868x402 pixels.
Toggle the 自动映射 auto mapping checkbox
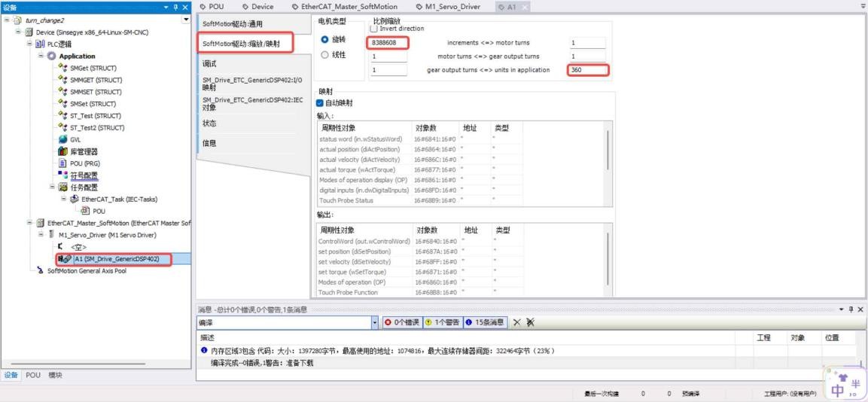tap(319, 103)
